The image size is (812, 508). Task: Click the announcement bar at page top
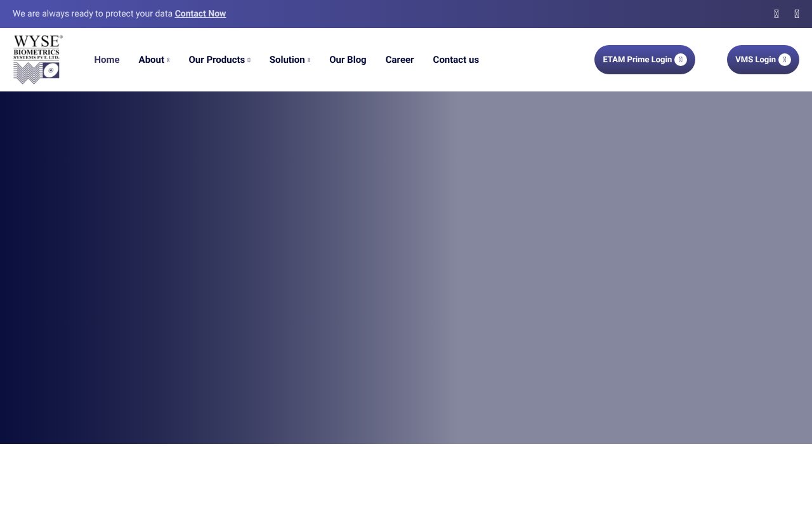click(x=406, y=13)
